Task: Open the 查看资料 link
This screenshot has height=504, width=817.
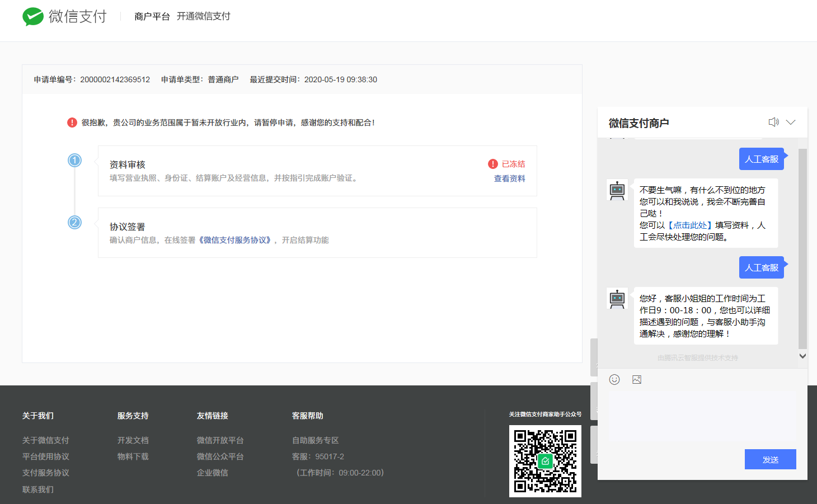Action: (x=510, y=178)
